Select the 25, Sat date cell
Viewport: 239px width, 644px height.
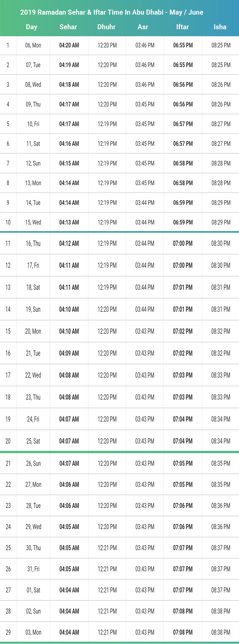click(33, 441)
